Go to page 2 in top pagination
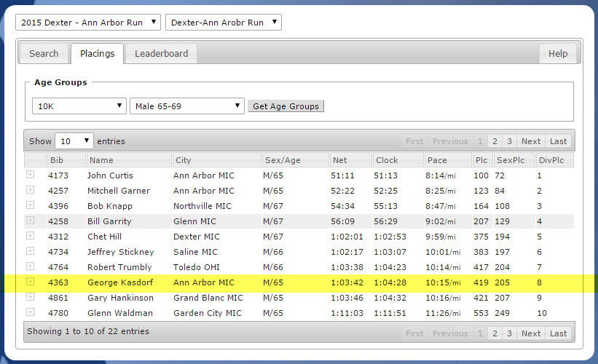 494,141
